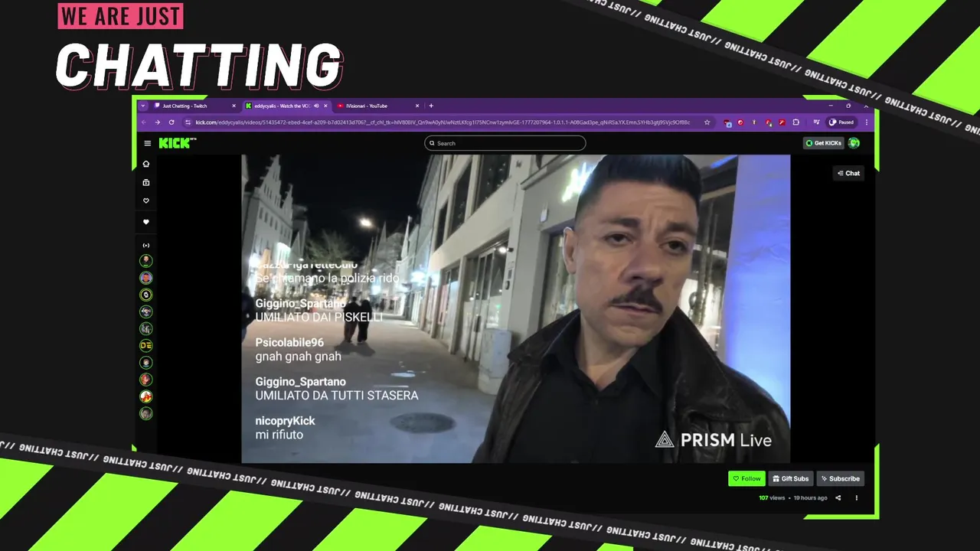Screen dimensions: 980x551
Task: Click the filled white heart sidebar icon
Action: click(x=146, y=222)
